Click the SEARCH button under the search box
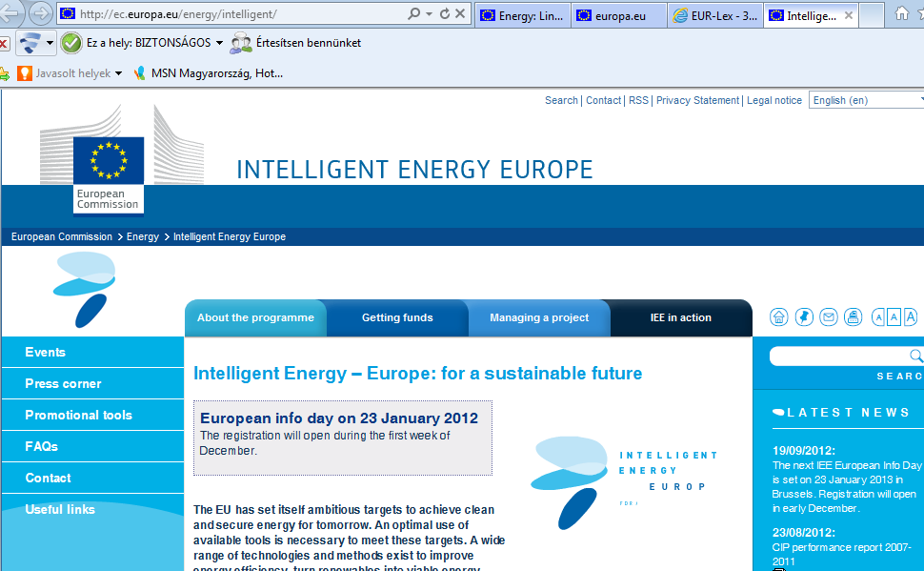 pyautogui.click(x=899, y=377)
